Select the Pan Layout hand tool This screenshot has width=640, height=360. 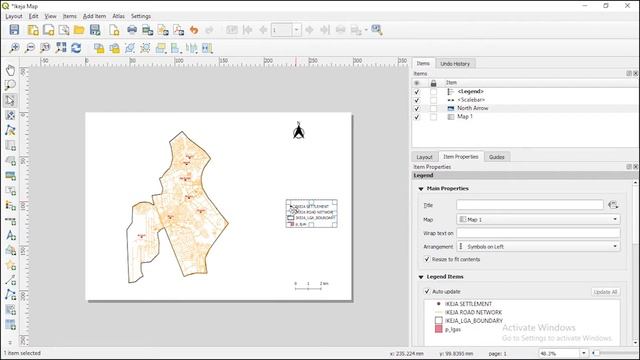[10, 70]
